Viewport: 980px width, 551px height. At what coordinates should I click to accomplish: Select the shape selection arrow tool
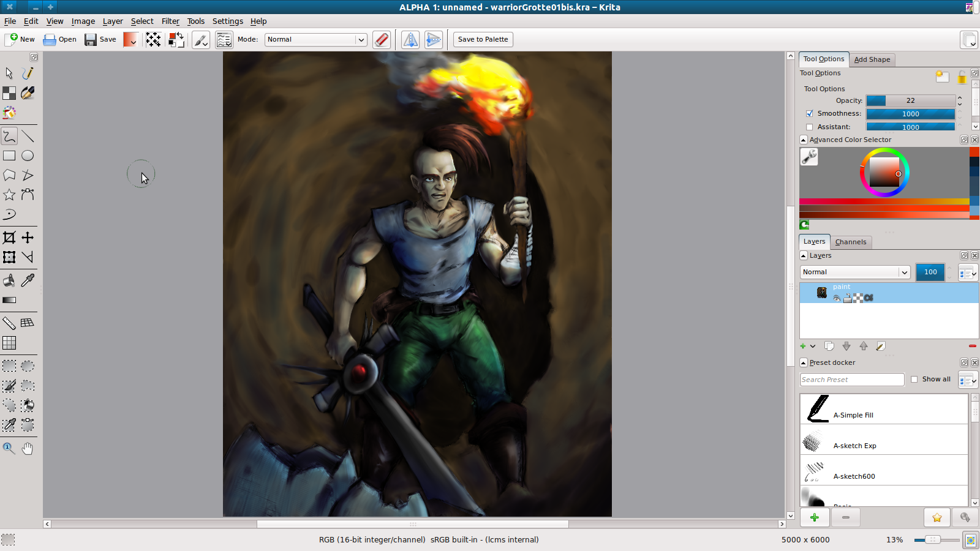point(9,73)
